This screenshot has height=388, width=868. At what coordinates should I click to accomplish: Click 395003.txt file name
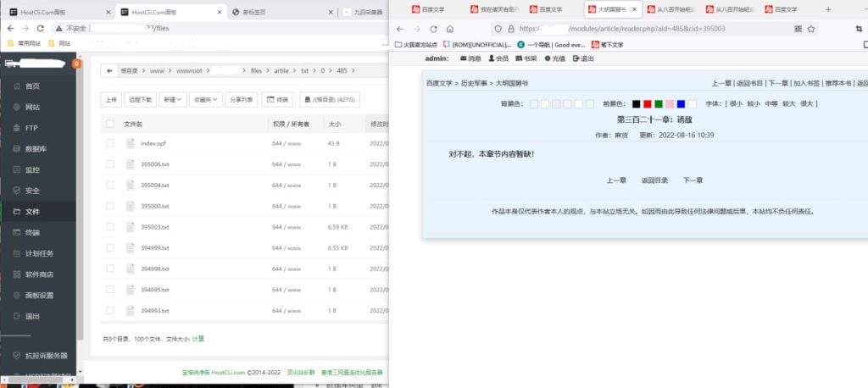coord(154,227)
